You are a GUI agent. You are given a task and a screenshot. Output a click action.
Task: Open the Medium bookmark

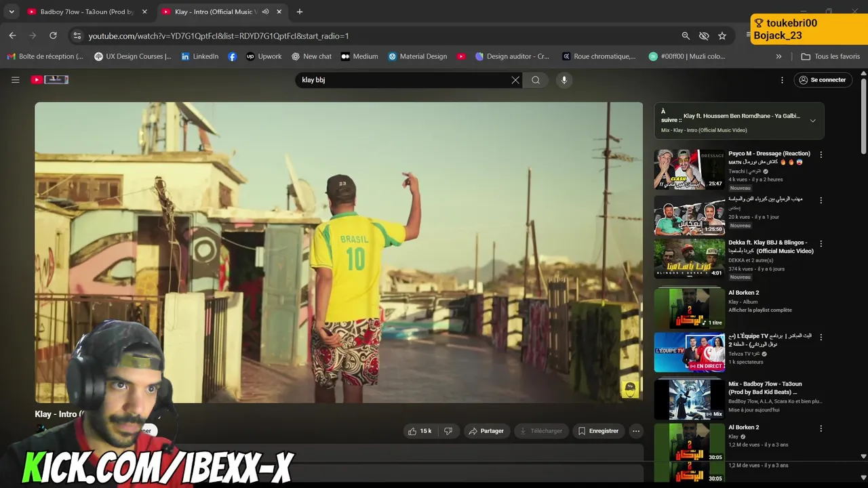(359, 57)
